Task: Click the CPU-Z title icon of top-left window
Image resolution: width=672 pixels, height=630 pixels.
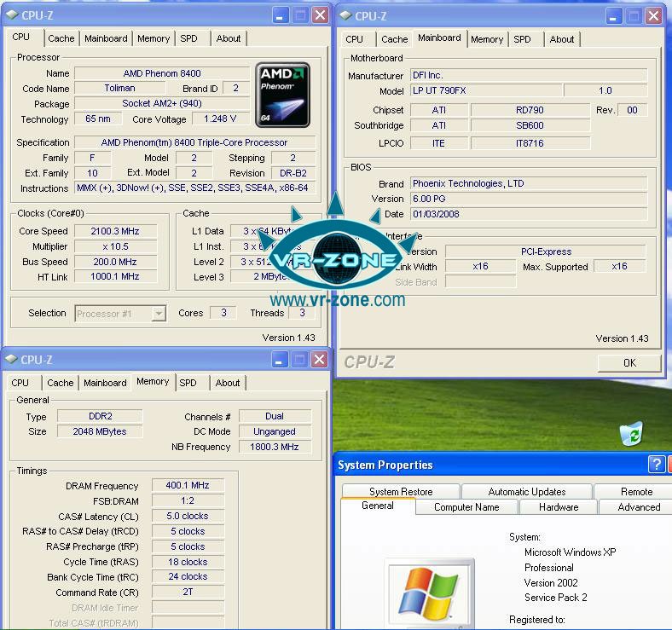Action: 13,15
